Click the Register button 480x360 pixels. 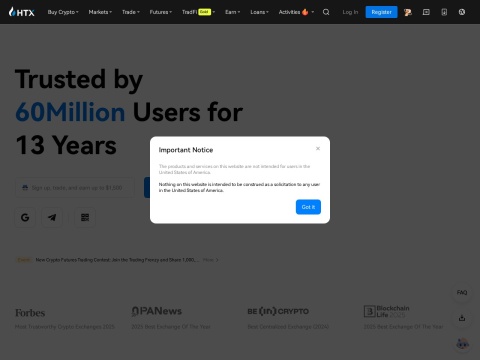(x=381, y=12)
